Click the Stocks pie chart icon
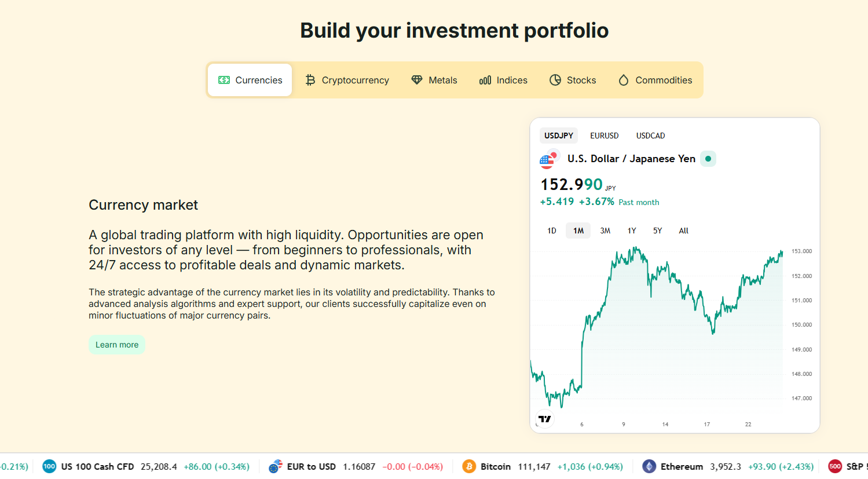The height and width of the screenshot is (479, 868). click(x=555, y=80)
